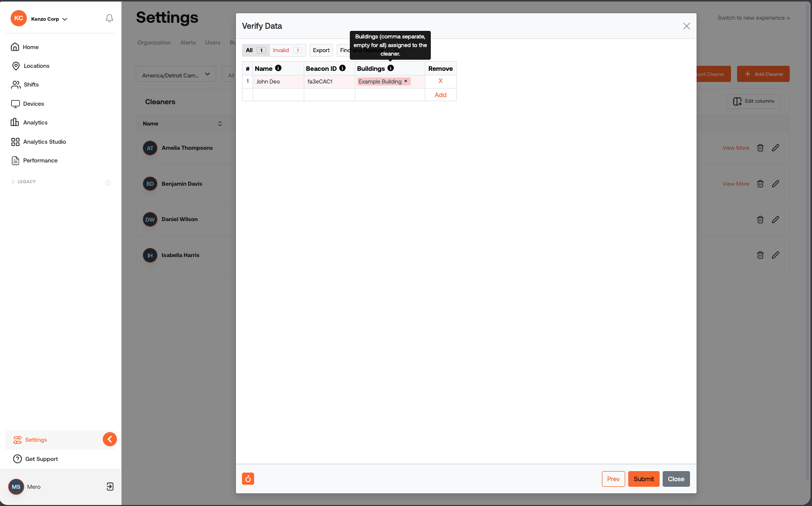Expand the Legacy section
Screen dimensions: 812x506
(23, 182)
